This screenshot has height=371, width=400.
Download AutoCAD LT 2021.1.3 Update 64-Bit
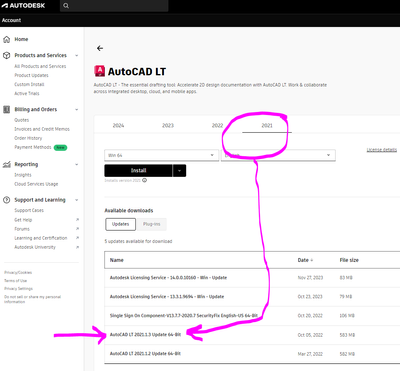pos(145,335)
